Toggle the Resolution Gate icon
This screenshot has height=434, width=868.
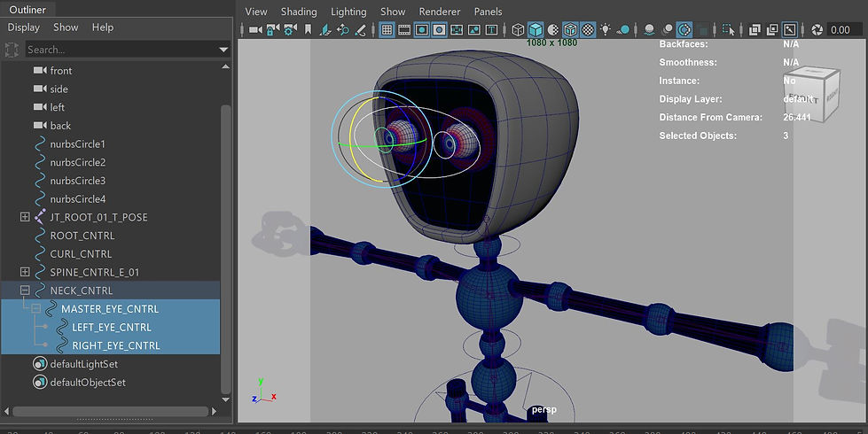click(x=422, y=30)
